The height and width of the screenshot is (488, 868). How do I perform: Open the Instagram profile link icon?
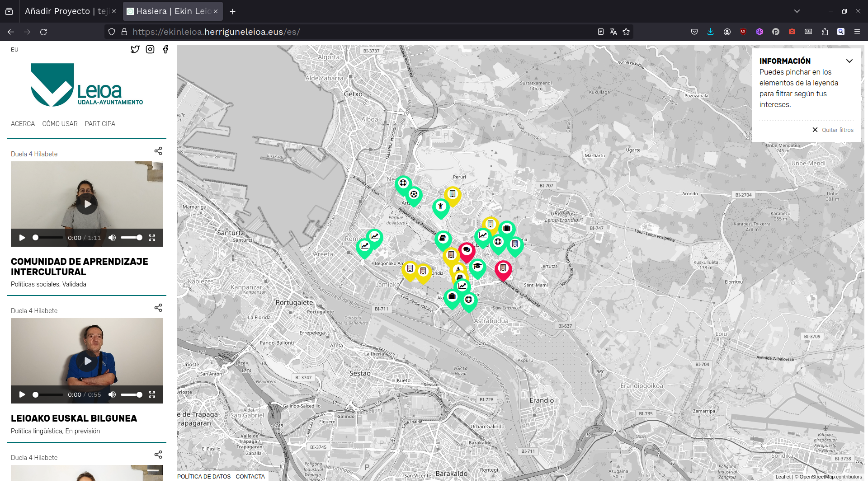pos(150,49)
